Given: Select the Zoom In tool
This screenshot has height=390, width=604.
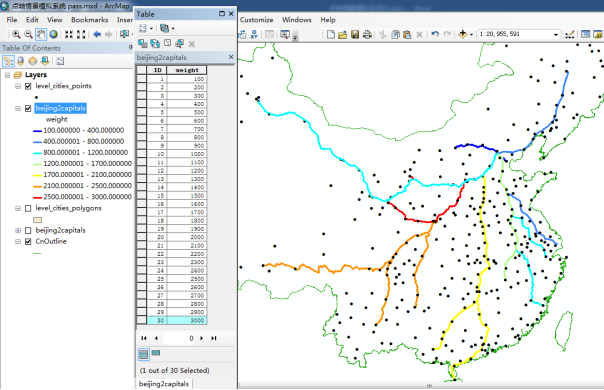Looking at the screenshot, I should click(16, 34).
